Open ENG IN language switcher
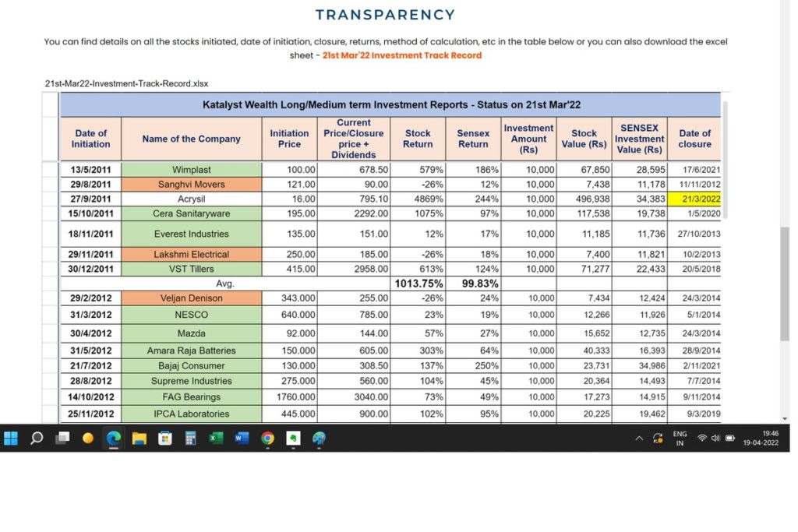 pos(680,439)
